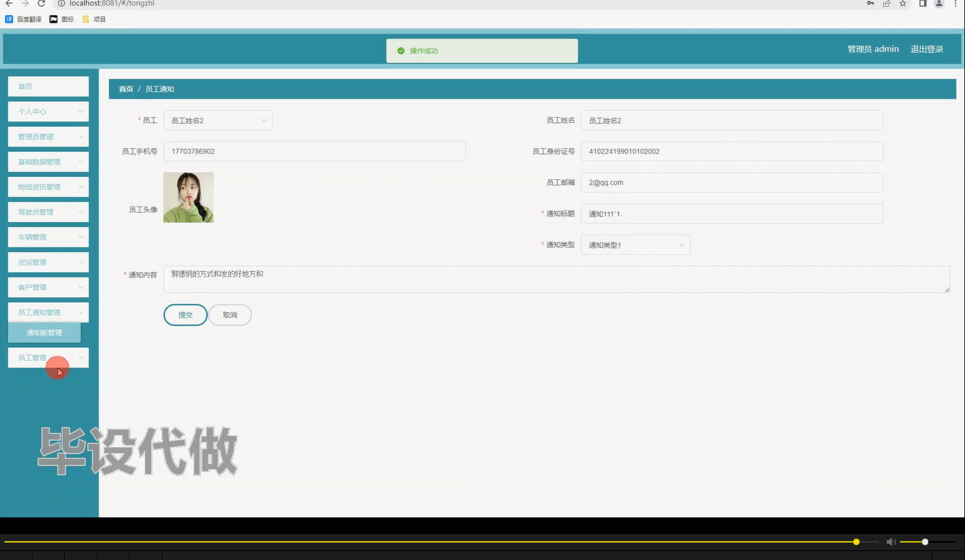This screenshot has height=560, width=965.
Task: Click the video progress slider knob
Action: pyautogui.click(x=856, y=542)
